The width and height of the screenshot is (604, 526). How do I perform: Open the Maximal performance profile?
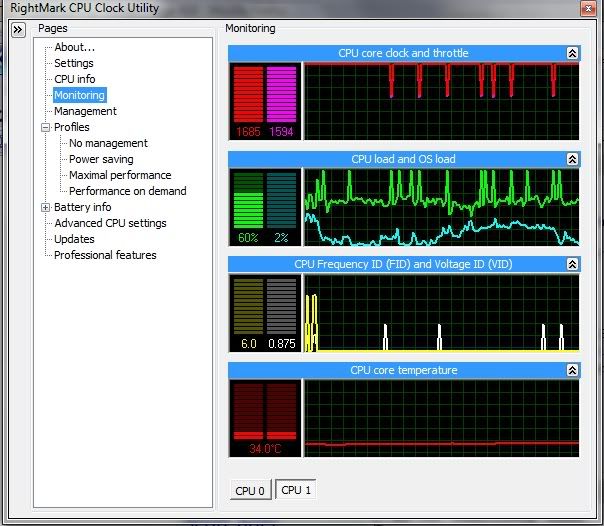point(120,175)
